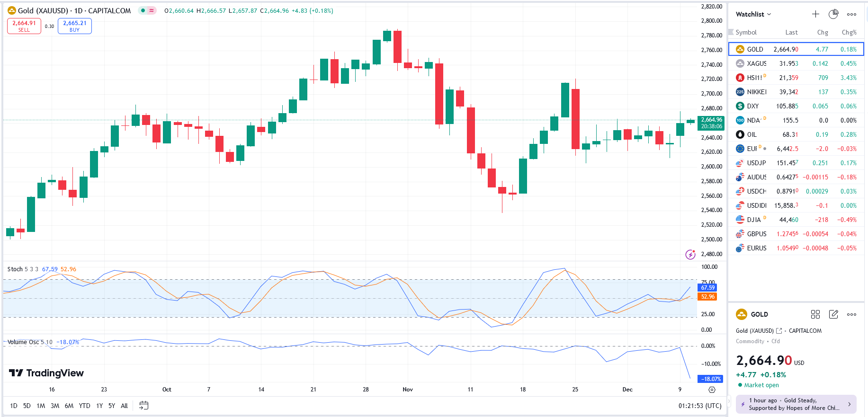
Task: Open the date range calendar icon
Action: [144, 406]
